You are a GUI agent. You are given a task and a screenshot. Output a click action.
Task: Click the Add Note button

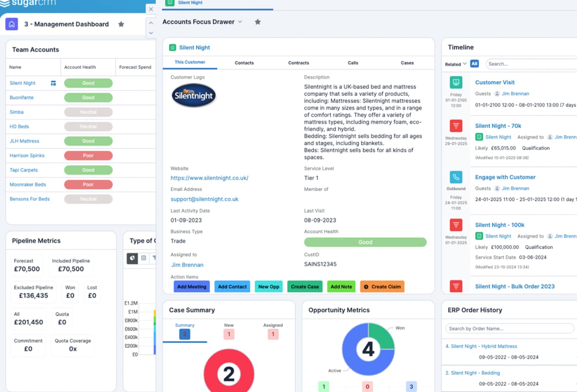click(341, 287)
